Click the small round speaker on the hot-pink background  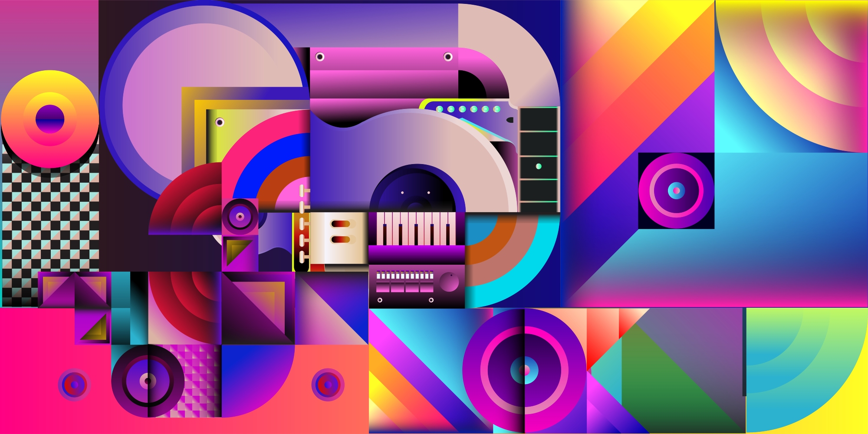coord(74,385)
